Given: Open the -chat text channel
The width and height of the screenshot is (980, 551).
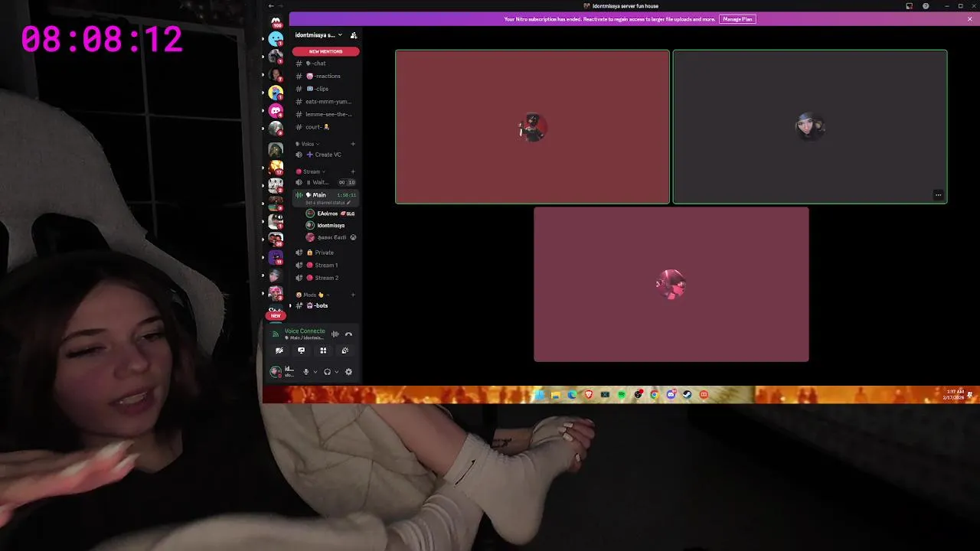Looking at the screenshot, I should (x=325, y=64).
